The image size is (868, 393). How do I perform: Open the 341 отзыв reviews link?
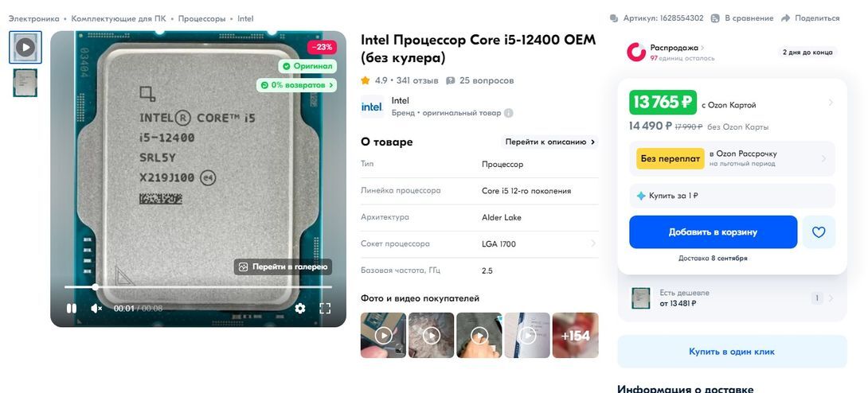click(417, 80)
